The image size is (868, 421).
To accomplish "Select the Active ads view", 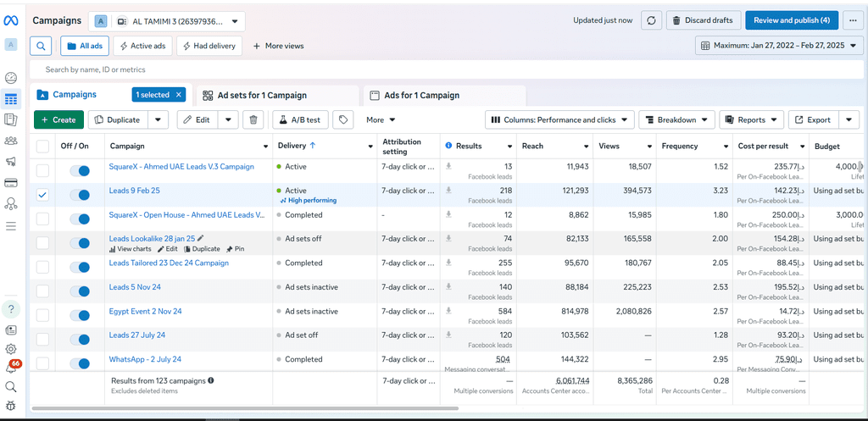I will pos(142,46).
